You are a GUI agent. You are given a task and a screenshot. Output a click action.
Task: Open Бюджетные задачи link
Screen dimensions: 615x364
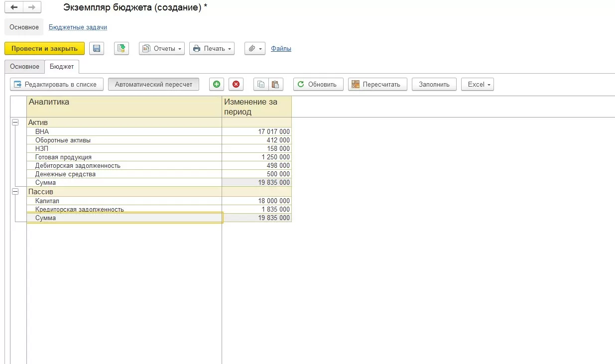78,27
